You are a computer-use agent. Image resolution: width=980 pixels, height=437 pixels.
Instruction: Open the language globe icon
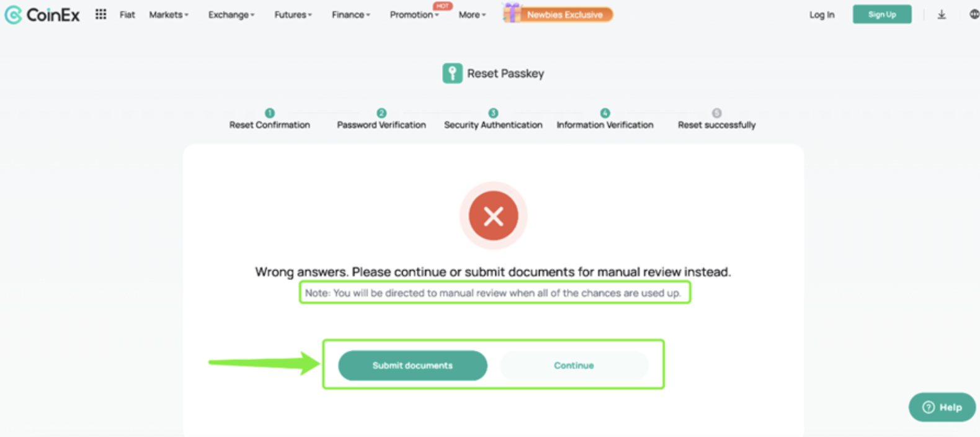pos(974,14)
